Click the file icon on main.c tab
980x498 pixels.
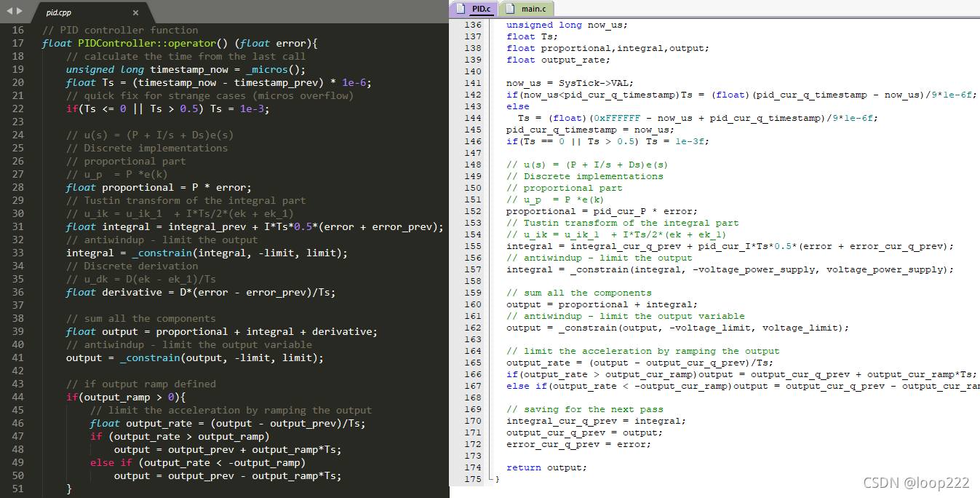510,9
